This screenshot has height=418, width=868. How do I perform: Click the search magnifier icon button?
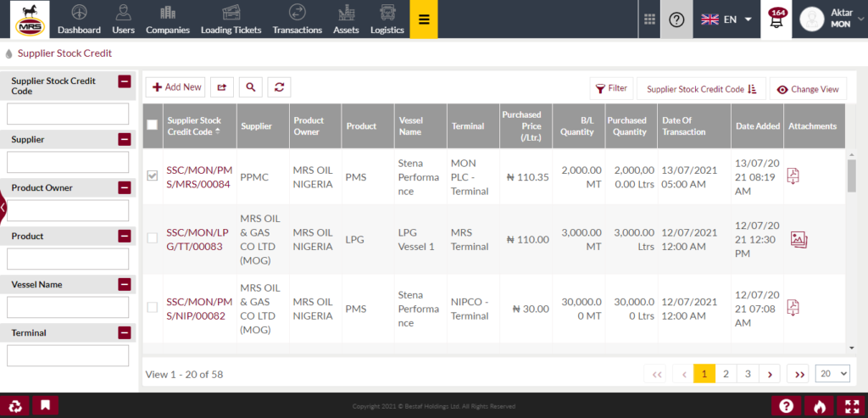pyautogui.click(x=251, y=87)
